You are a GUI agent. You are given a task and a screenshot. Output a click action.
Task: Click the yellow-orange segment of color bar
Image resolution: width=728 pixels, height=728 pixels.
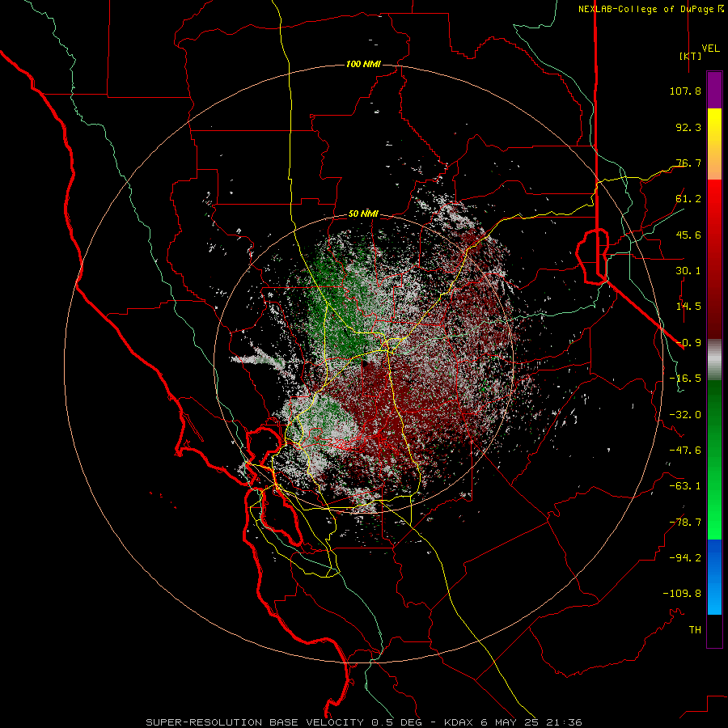714,144
